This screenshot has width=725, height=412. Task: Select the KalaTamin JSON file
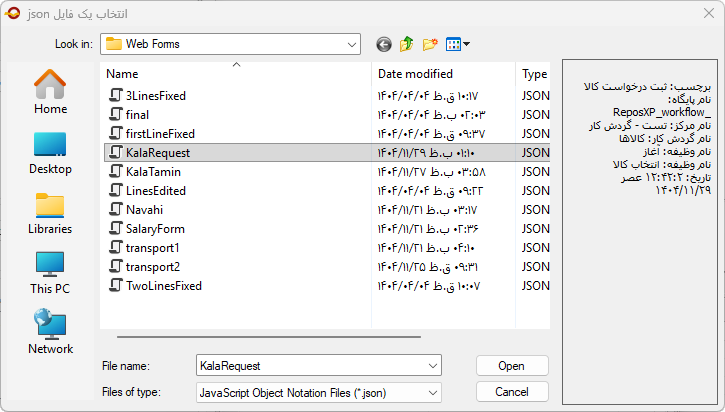[153, 172]
